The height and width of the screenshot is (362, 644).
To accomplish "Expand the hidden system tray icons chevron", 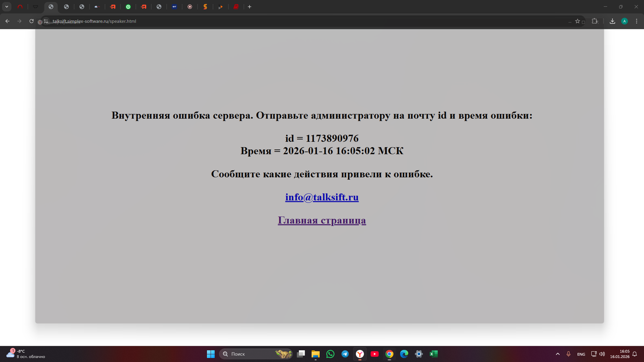I will (x=558, y=354).
